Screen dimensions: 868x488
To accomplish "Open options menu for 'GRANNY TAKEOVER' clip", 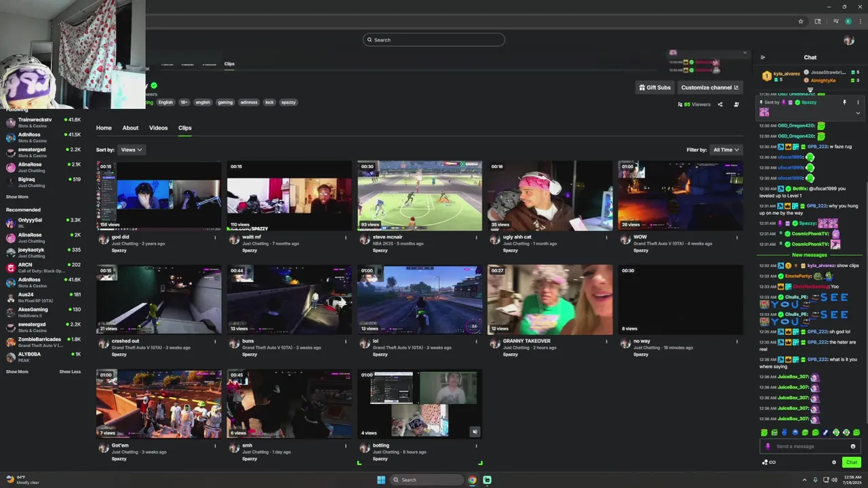I will (x=606, y=342).
